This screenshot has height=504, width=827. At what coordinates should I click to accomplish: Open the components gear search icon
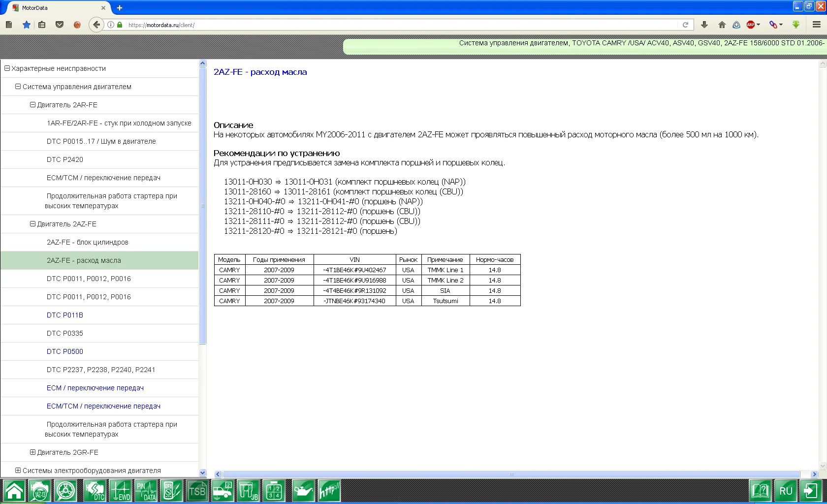(65, 491)
